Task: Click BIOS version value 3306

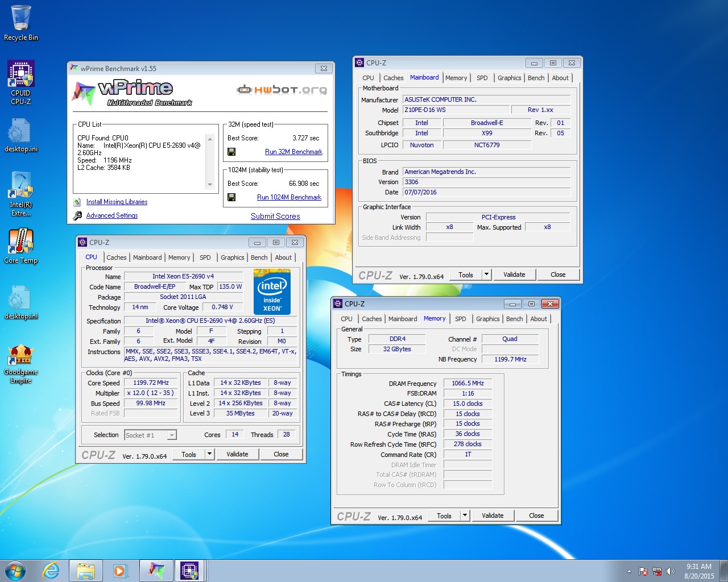Action: (x=486, y=182)
